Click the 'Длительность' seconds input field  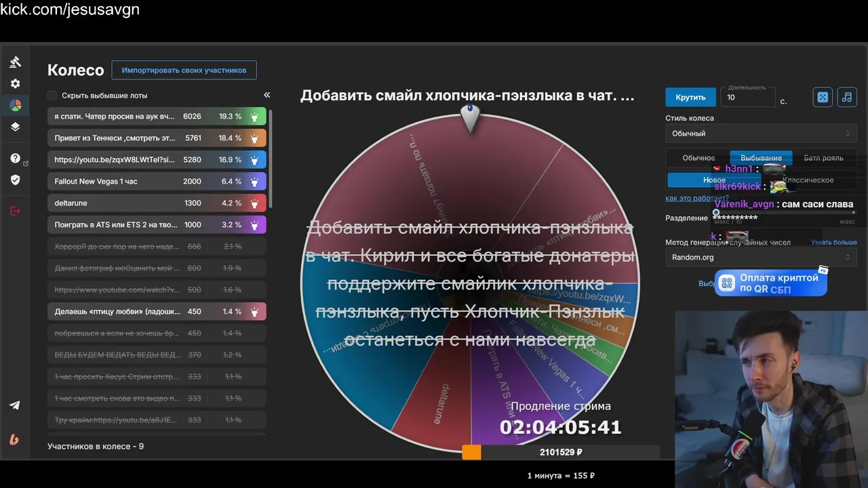tap(748, 97)
